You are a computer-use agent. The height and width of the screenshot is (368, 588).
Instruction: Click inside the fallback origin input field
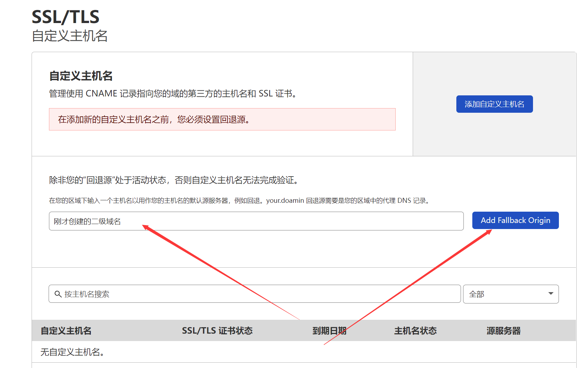tap(248, 221)
